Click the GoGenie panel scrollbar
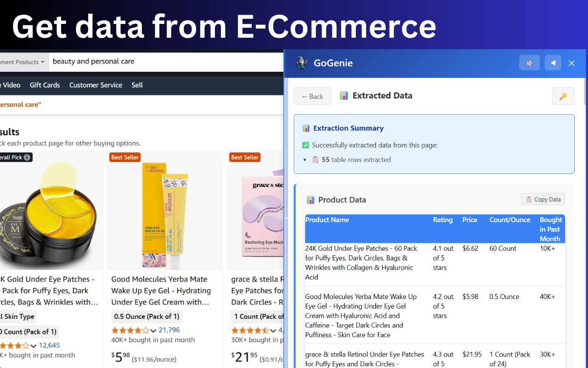This screenshot has height=368, width=588. [584, 92]
